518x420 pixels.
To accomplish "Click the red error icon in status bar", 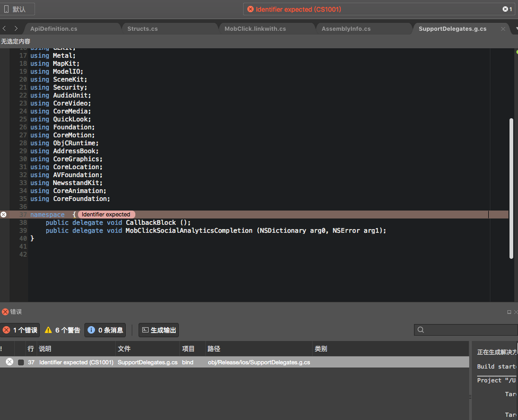I will 251,9.
